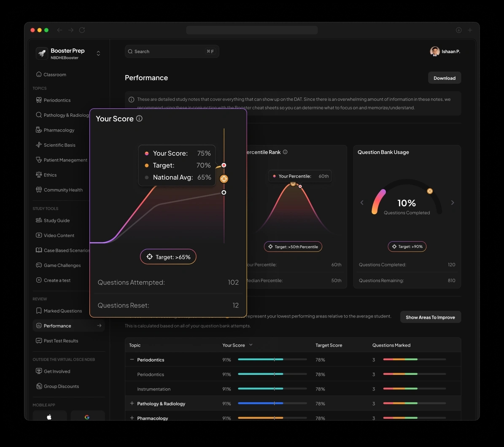
Task: Open the Classroom page in the sidebar
Action: click(51, 75)
